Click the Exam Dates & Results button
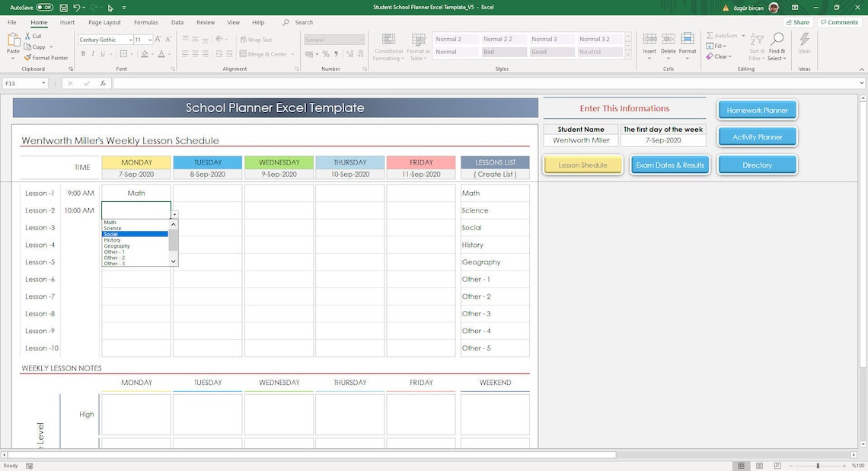The height and width of the screenshot is (471, 868). (x=669, y=165)
